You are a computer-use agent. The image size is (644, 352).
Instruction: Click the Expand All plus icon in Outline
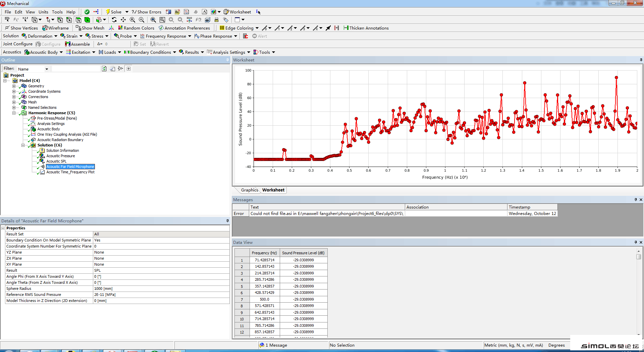[128, 69]
